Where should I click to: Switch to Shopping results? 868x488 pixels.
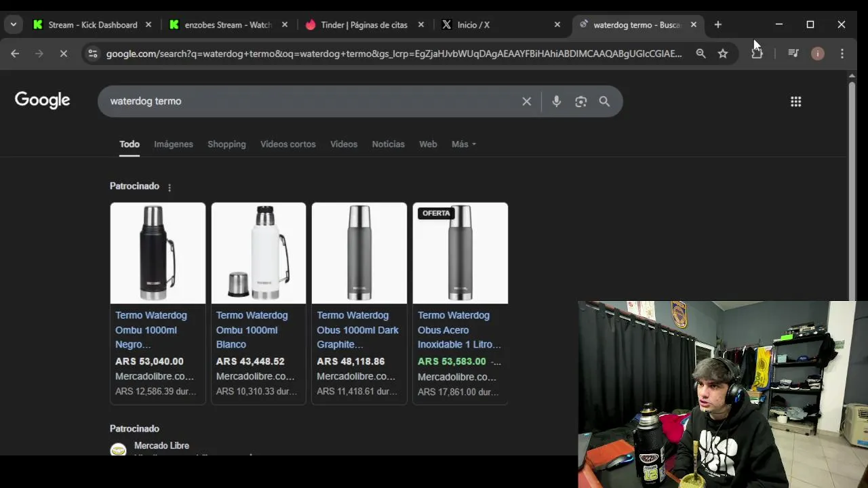226,144
